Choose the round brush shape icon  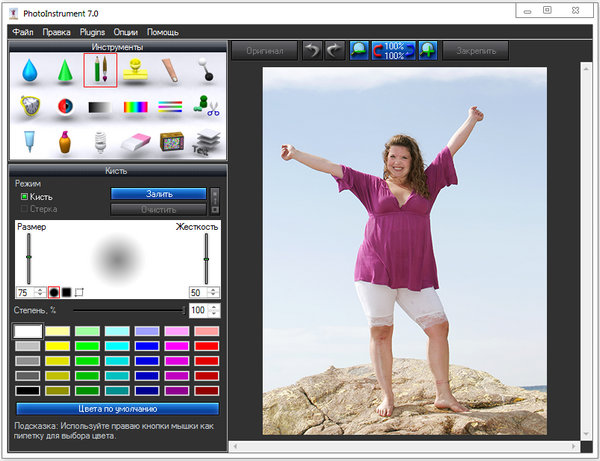point(54,292)
